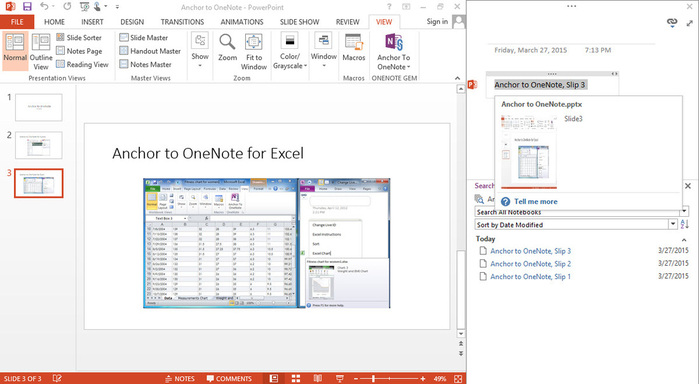Viewport: 699px width, 384px height.
Task: Start the slide show from the beginning via the quick access icon
Action: (x=84, y=7)
